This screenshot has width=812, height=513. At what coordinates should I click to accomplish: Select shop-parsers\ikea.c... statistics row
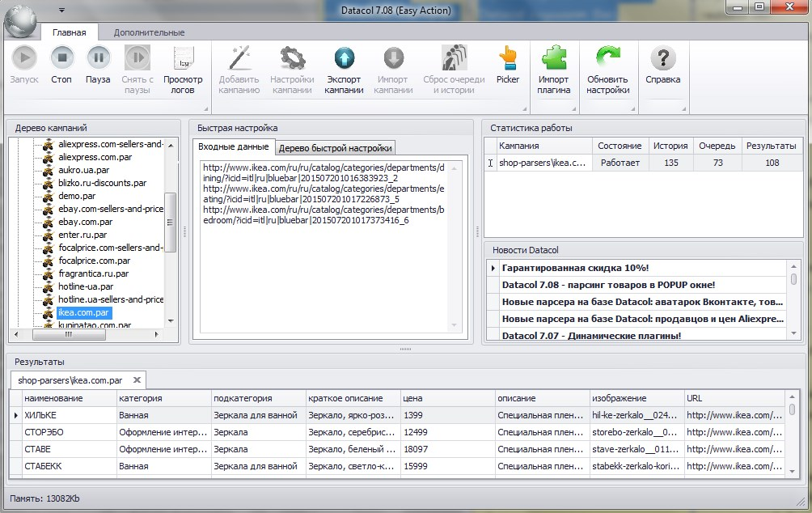pos(644,163)
